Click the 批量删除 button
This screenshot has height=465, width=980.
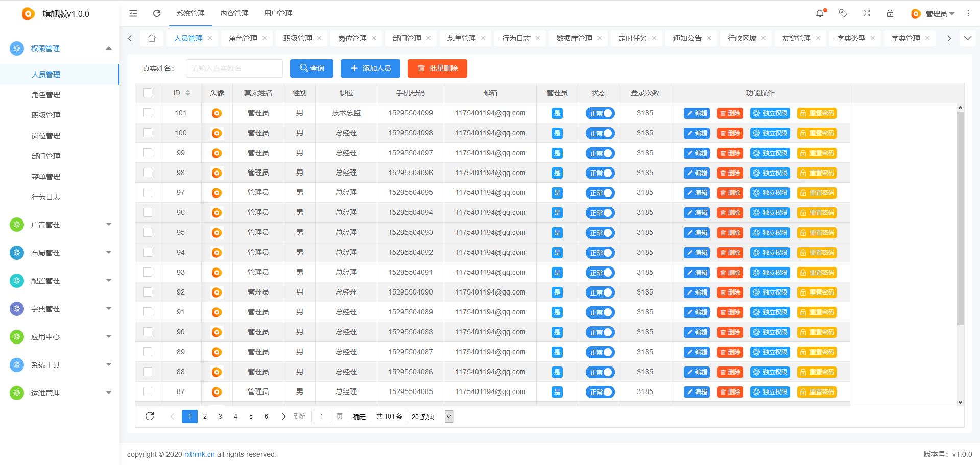point(437,68)
